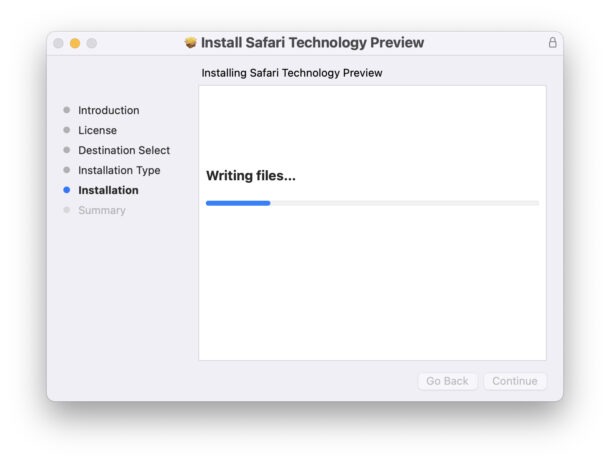This screenshot has width=610, height=463.
Task: Click the "Installing Safari Technology Preview" heading
Action: 292,73
